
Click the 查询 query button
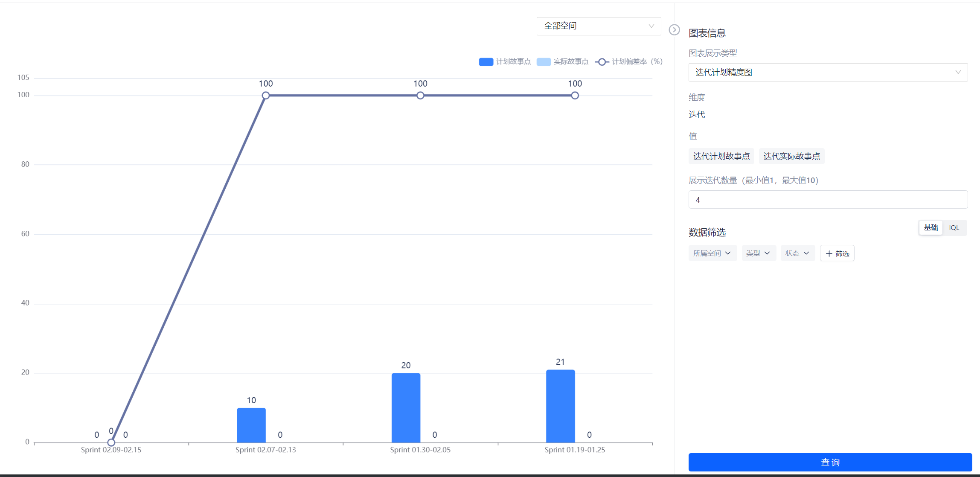click(830, 462)
